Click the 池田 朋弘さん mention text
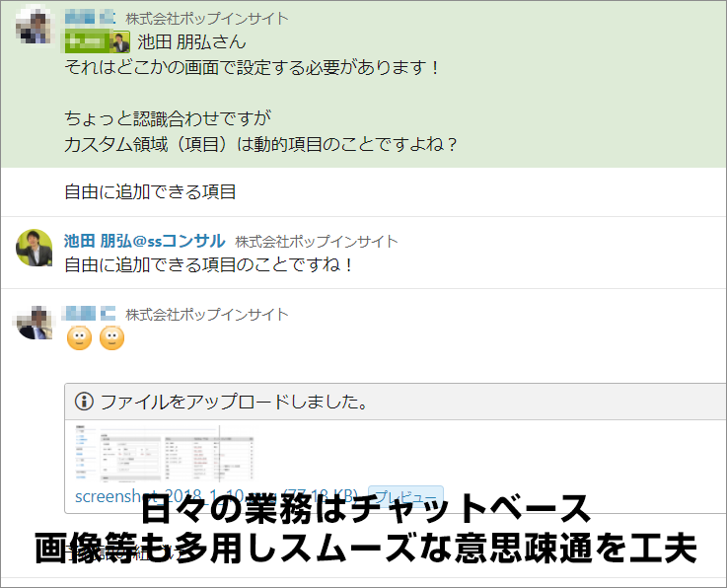This screenshot has height=588, width=727. 191,42
